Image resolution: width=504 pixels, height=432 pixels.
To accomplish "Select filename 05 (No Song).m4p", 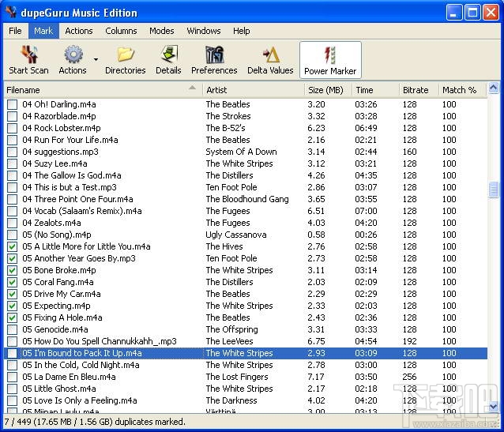I will 57,235.
